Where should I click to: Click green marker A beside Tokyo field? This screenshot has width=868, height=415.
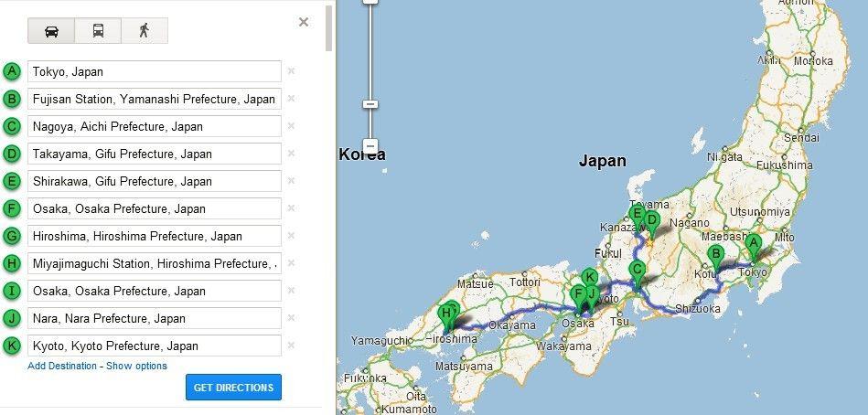(12, 71)
